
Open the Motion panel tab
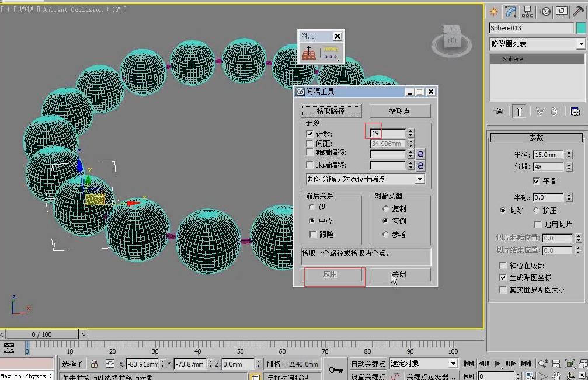[545, 12]
